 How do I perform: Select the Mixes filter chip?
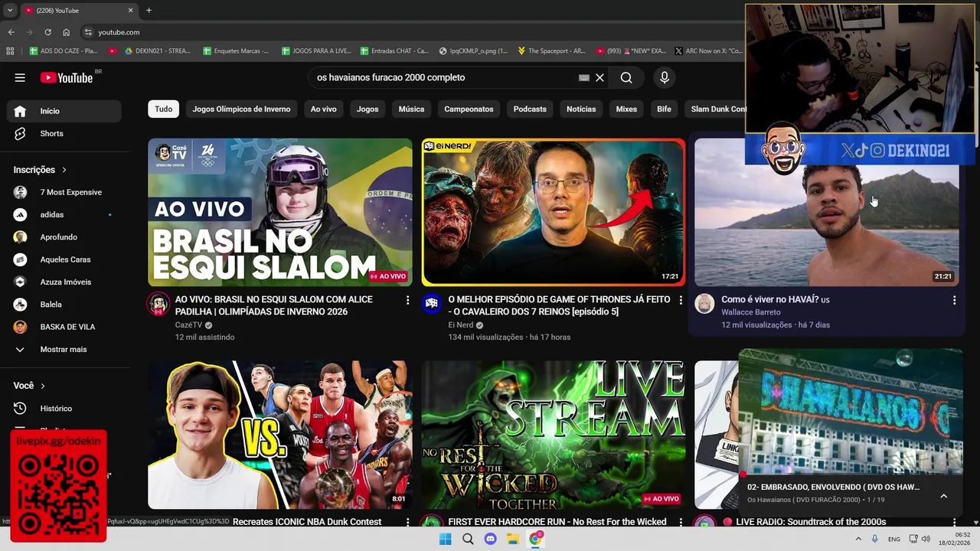click(x=626, y=109)
